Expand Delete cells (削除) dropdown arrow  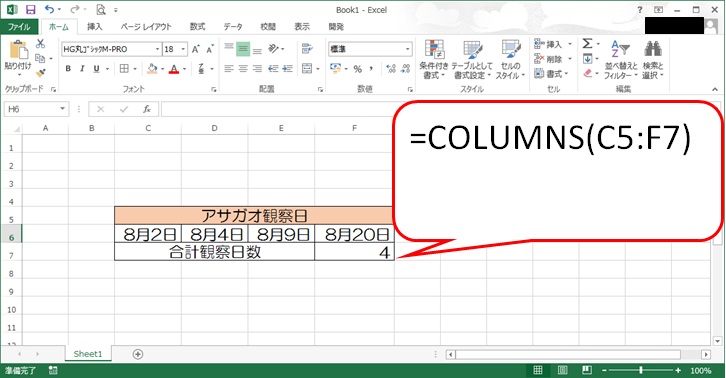pos(570,59)
